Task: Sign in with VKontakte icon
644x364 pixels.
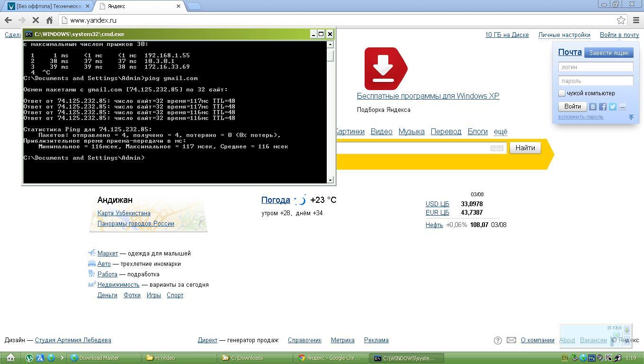Action: tap(593, 107)
